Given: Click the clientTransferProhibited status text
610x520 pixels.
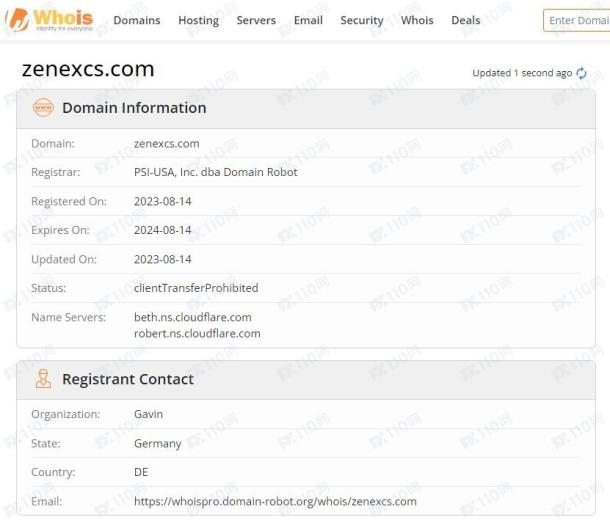Looking at the screenshot, I should (x=196, y=288).
